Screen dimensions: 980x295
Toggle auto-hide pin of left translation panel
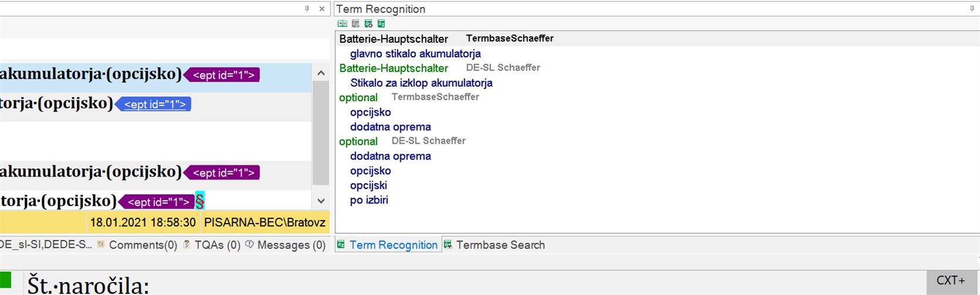click(x=307, y=9)
